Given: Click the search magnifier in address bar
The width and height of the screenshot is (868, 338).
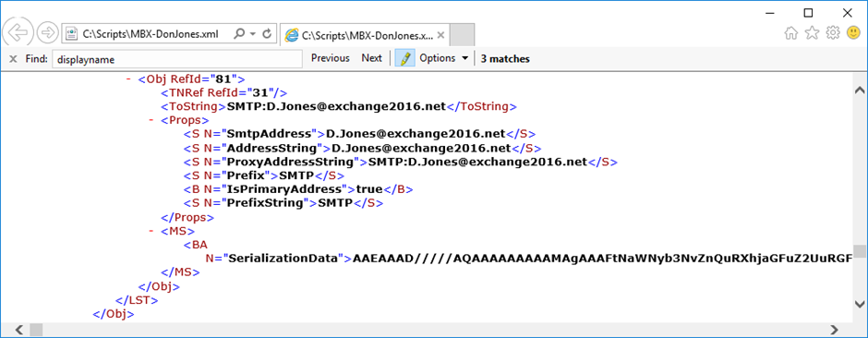Looking at the screenshot, I should click(240, 34).
